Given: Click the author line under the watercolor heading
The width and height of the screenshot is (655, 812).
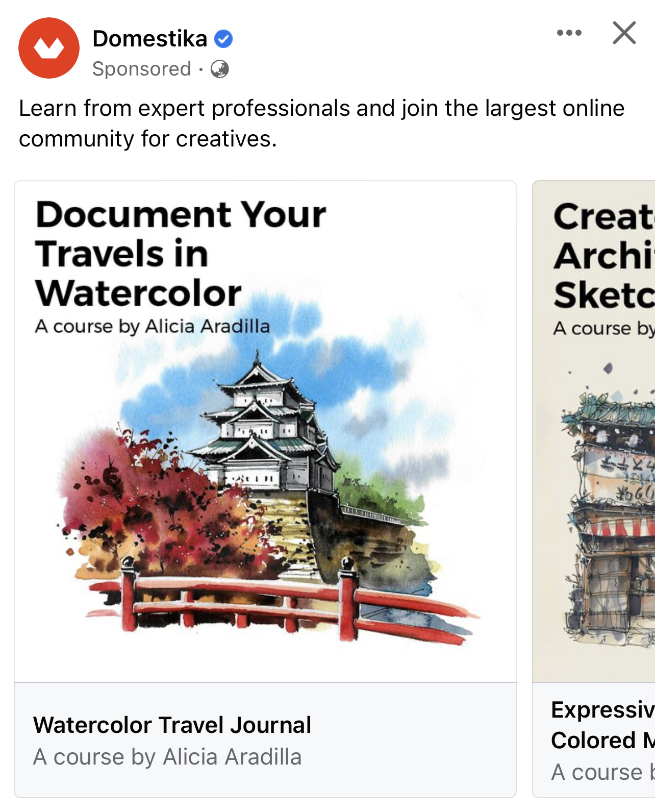Looking at the screenshot, I should [x=153, y=326].
